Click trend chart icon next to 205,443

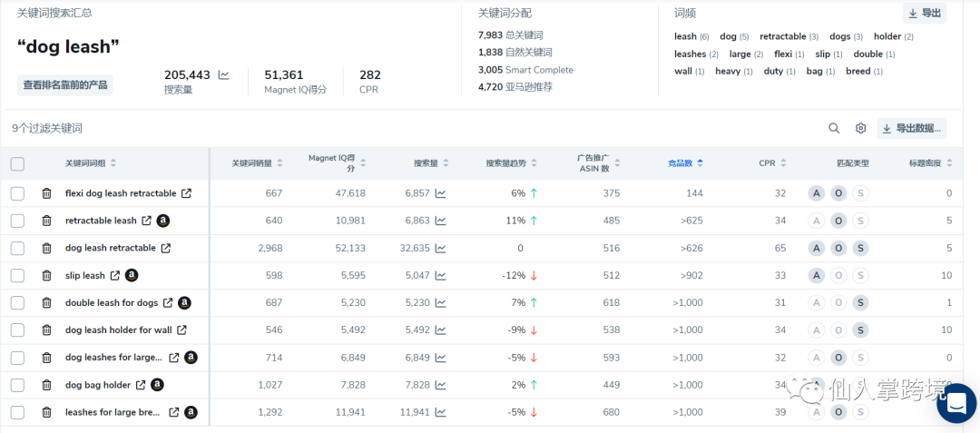point(224,75)
